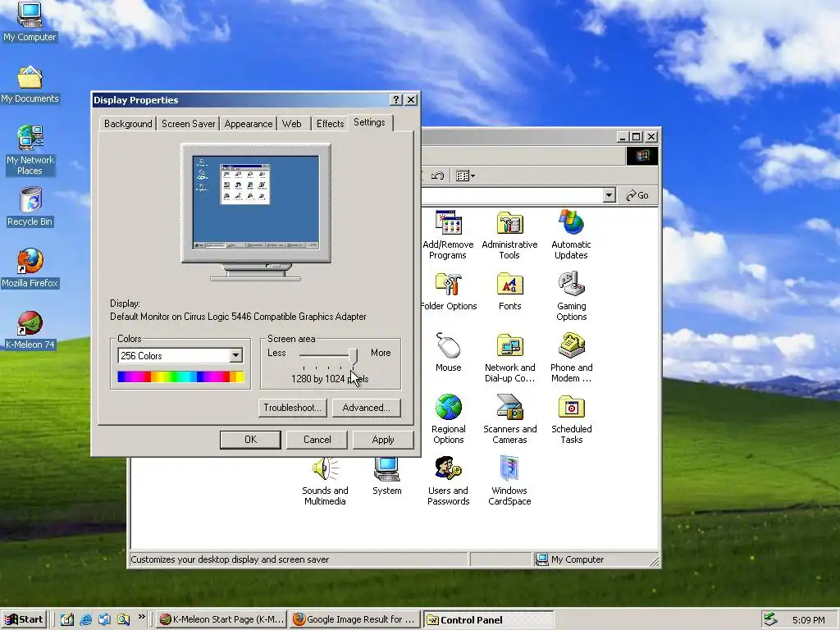The width and height of the screenshot is (840, 630).
Task: Open Phone and Modem Options icon
Action: 571,358
